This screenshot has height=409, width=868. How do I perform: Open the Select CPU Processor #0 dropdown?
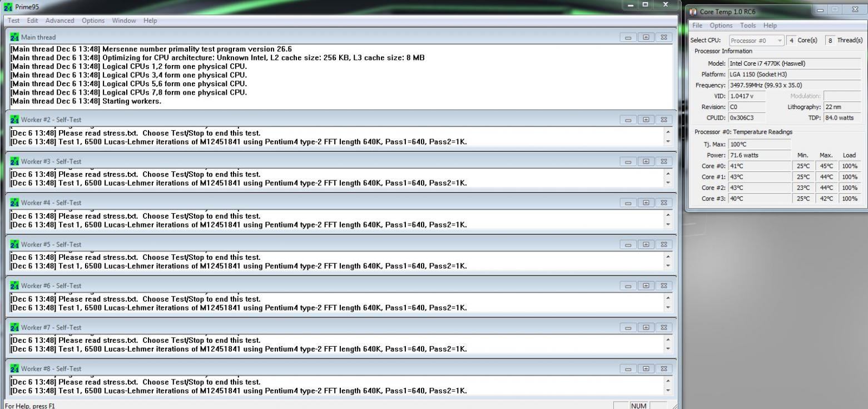click(756, 41)
